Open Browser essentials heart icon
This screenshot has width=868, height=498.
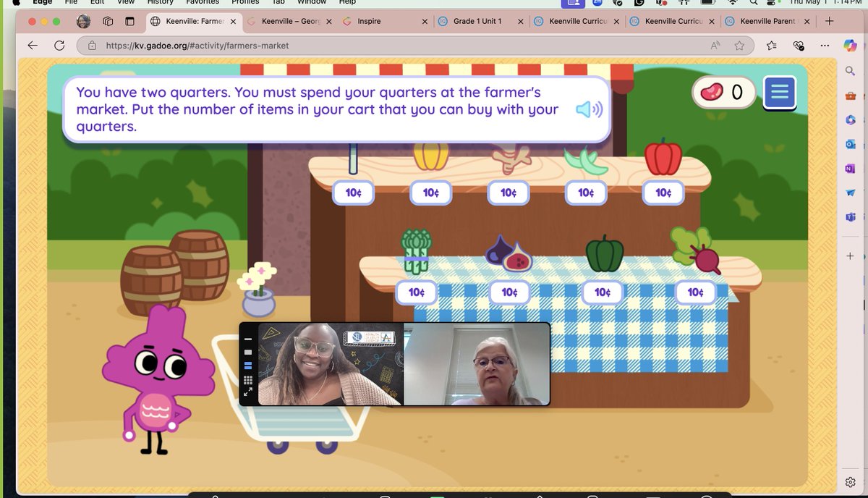[799, 46]
